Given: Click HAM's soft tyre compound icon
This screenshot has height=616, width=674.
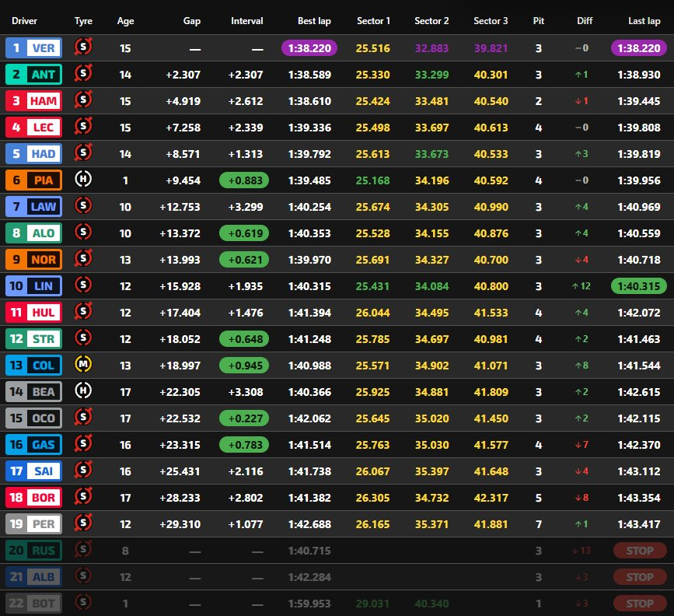Looking at the screenshot, I should 83,100.
